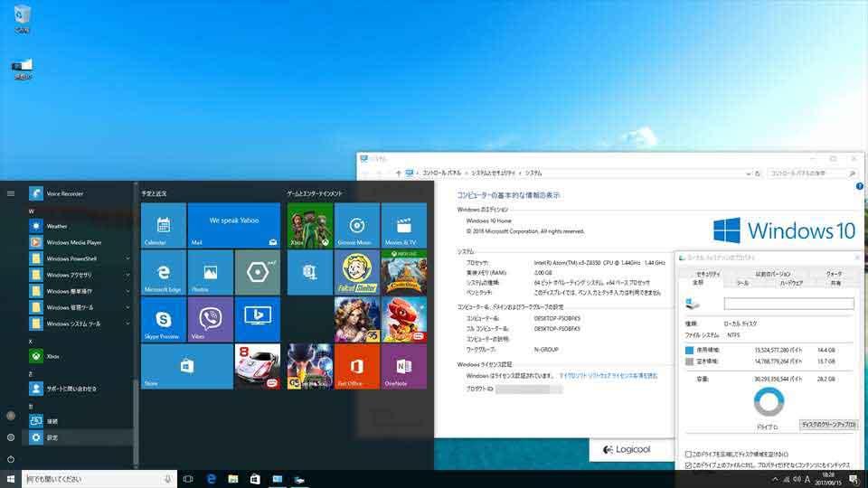Open the Viber tile
Viewport: 868px width, 488px height.
tap(211, 319)
